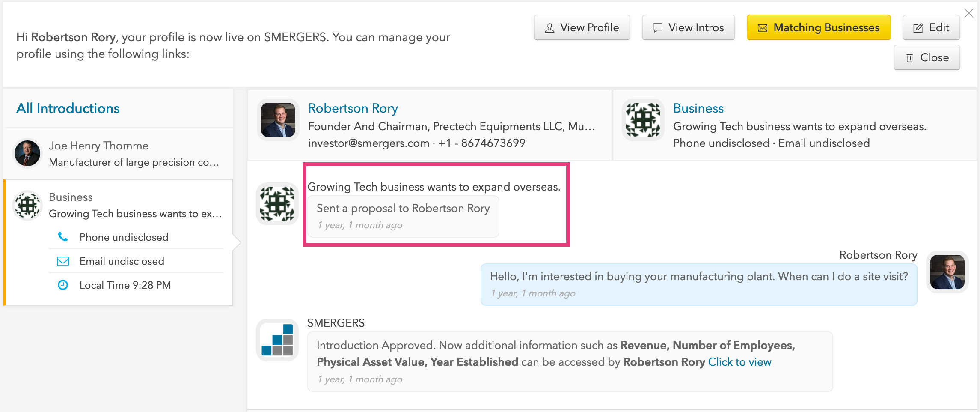This screenshot has width=980, height=412.
Task: Select the 'Phone undisclosed' text in sidebar
Action: [x=124, y=237]
